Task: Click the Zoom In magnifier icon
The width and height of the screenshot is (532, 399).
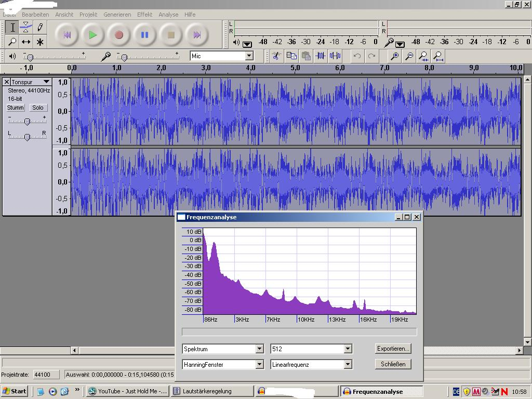Action: [x=395, y=56]
